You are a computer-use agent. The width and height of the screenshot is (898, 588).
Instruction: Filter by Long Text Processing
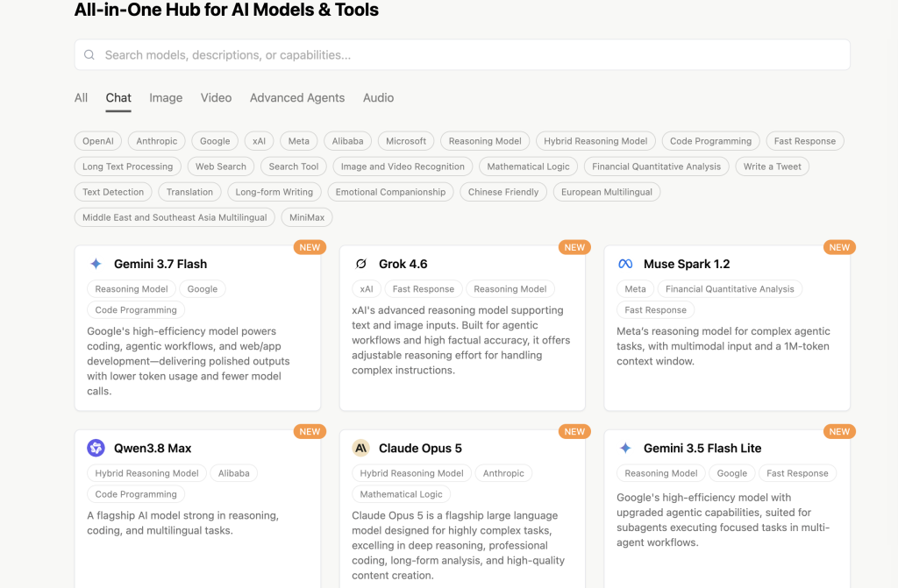pyautogui.click(x=128, y=166)
